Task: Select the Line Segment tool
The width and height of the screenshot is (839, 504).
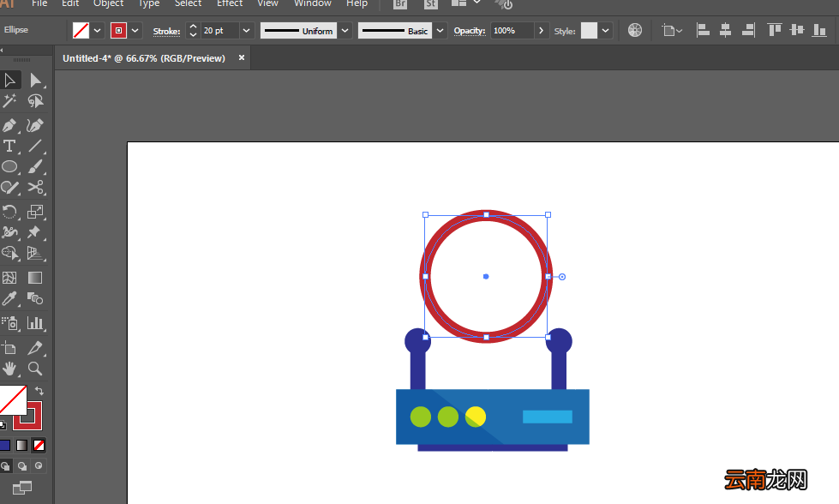Action: [x=35, y=146]
